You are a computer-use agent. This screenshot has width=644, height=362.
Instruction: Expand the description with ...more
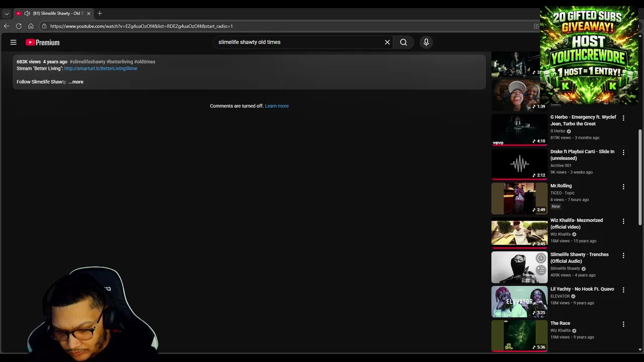76,82
